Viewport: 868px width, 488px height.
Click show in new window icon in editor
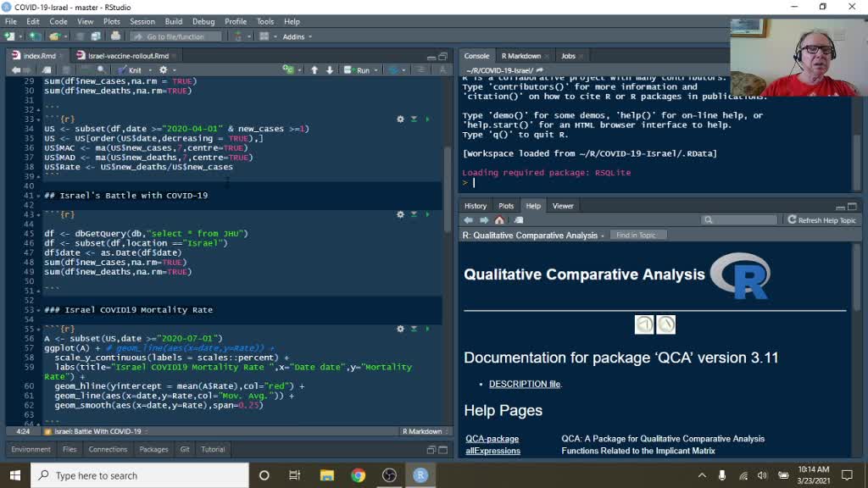pyautogui.click(x=47, y=70)
